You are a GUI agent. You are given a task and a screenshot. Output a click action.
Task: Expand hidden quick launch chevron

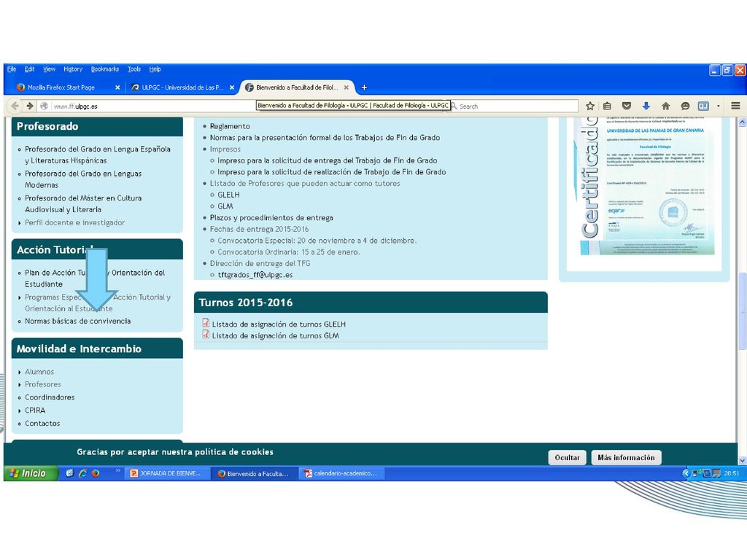[117, 471]
